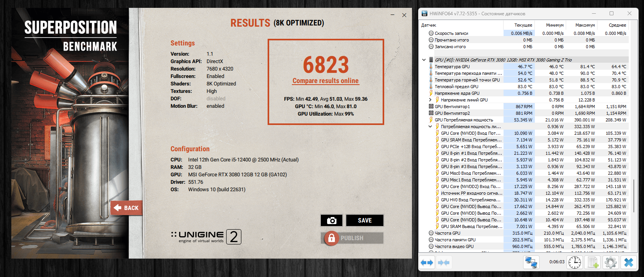This screenshot has height=277, width=644.
Task: Close the Superposition results window
Action: click(x=404, y=15)
